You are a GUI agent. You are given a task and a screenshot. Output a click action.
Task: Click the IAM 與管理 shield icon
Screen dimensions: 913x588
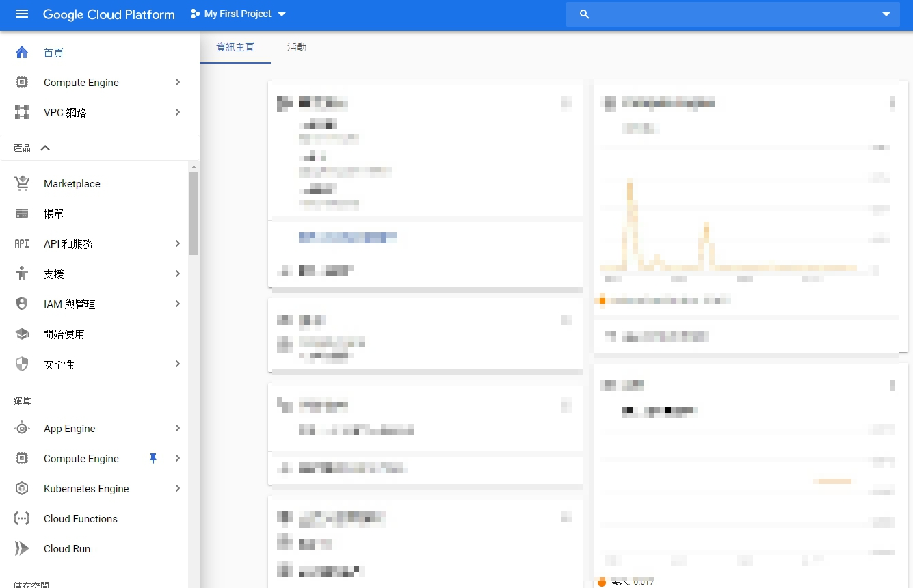(x=22, y=304)
